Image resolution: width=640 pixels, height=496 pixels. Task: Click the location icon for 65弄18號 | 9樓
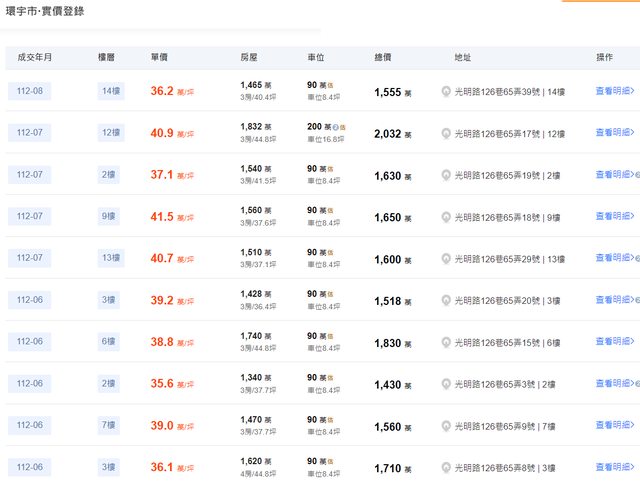[446, 217]
